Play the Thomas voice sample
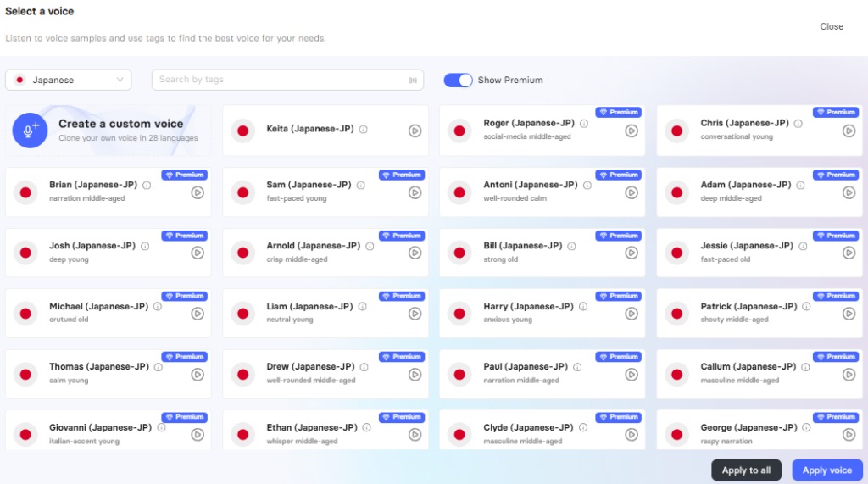This screenshot has width=868, height=484. pos(198,375)
